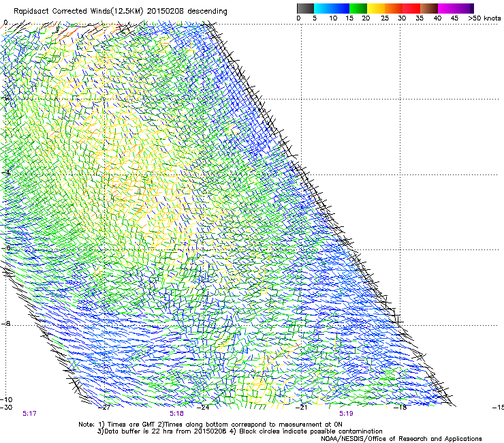Click the 'Times are GMT' note line
Image resolution: width=504 pixels, height=443 pixels.
coord(210,425)
